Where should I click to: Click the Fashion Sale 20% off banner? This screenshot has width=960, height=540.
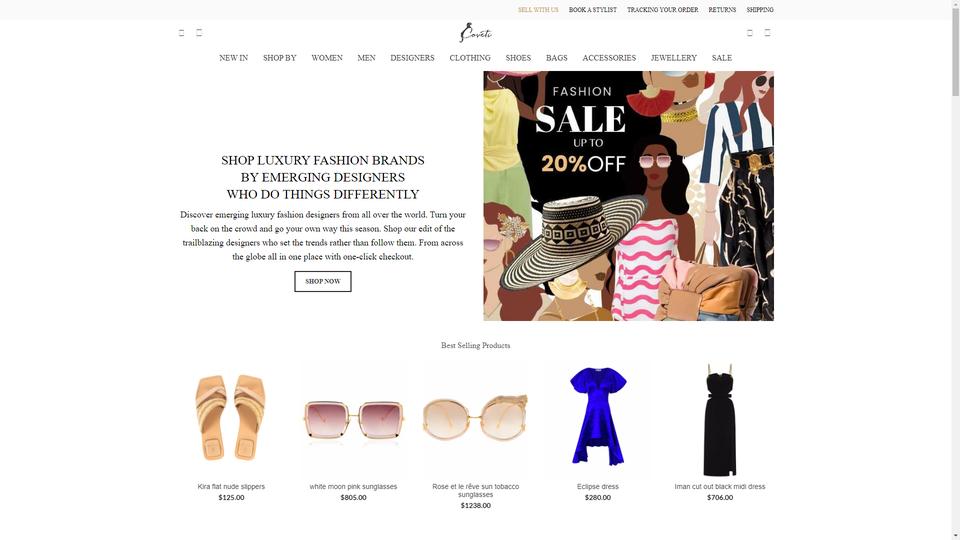point(628,196)
